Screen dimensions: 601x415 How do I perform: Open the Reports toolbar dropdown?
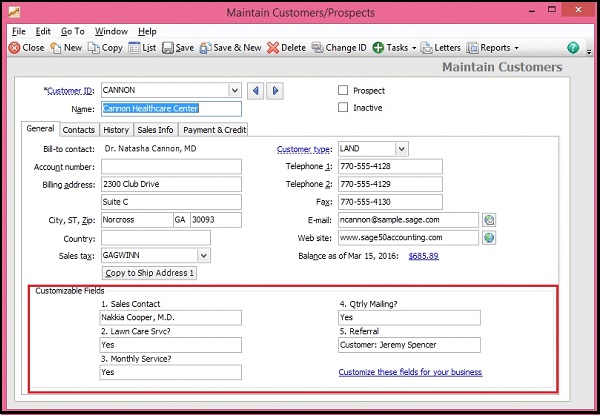pyautogui.click(x=493, y=48)
